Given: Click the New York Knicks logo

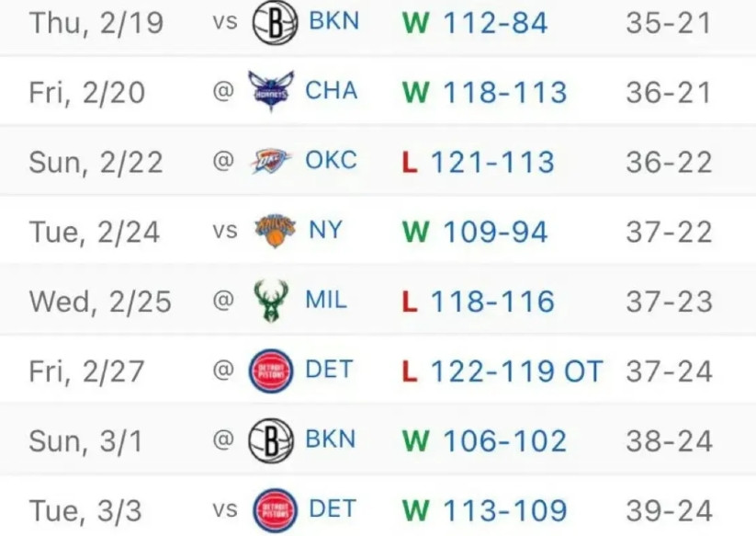Looking at the screenshot, I should (275, 231).
